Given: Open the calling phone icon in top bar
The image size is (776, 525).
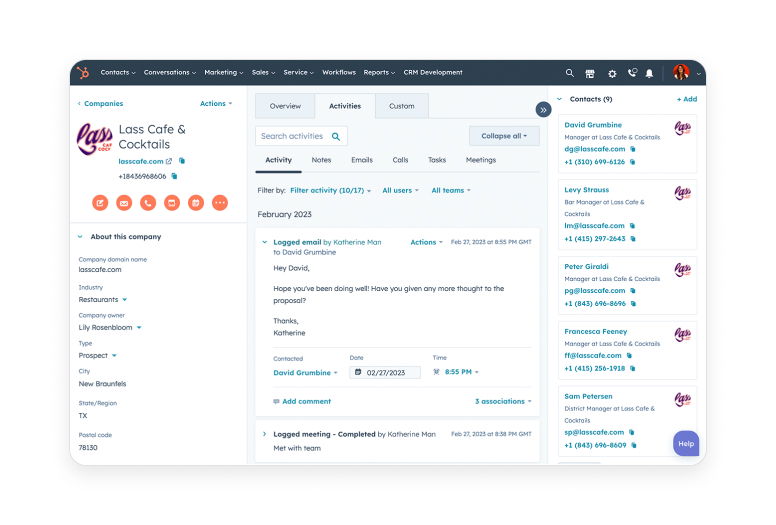Looking at the screenshot, I should [x=632, y=73].
